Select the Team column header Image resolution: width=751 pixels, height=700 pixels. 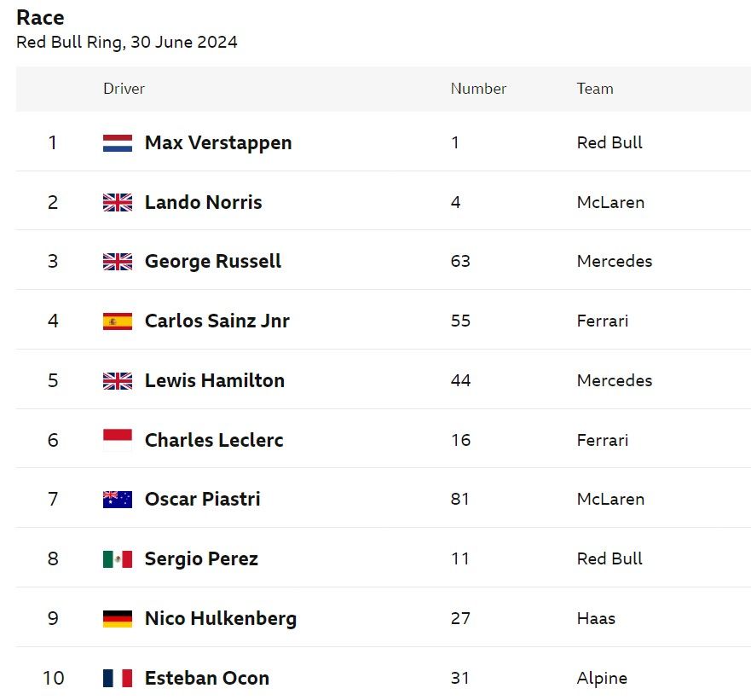(x=594, y=89)
